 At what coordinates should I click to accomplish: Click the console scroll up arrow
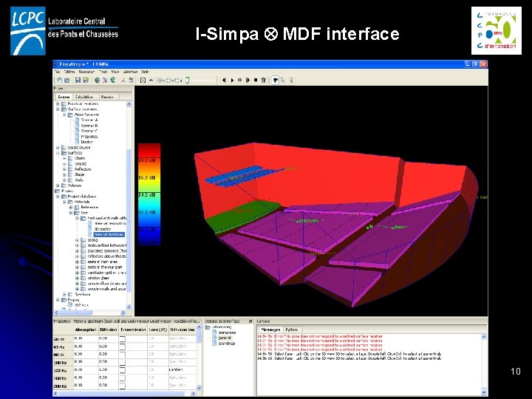pos(484,337)
